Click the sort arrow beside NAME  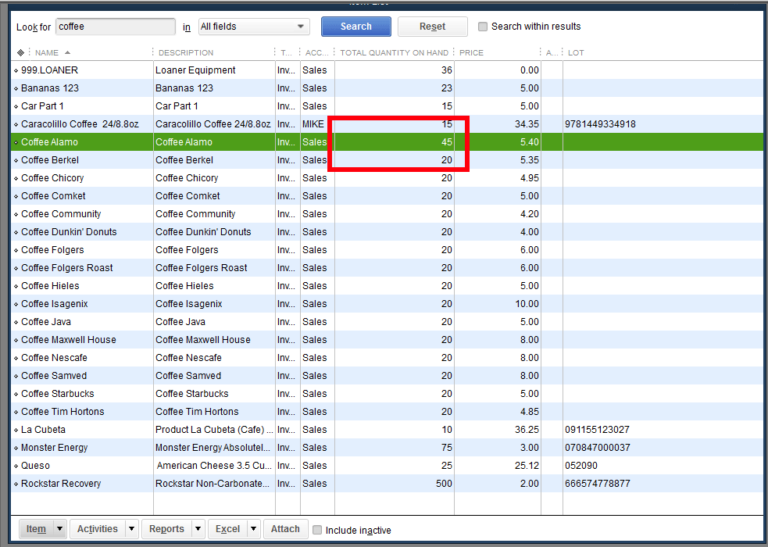[x=67, y=52]
